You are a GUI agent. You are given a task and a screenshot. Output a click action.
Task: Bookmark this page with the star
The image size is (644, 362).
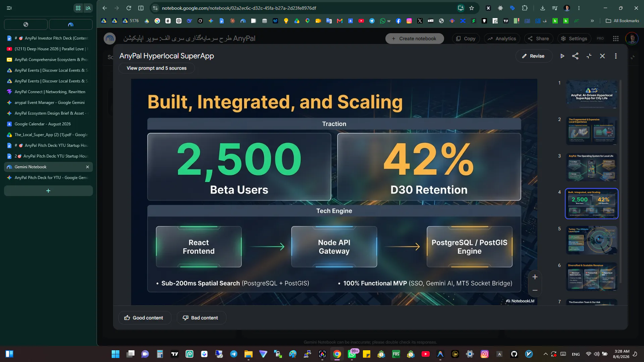pos(472,8)
